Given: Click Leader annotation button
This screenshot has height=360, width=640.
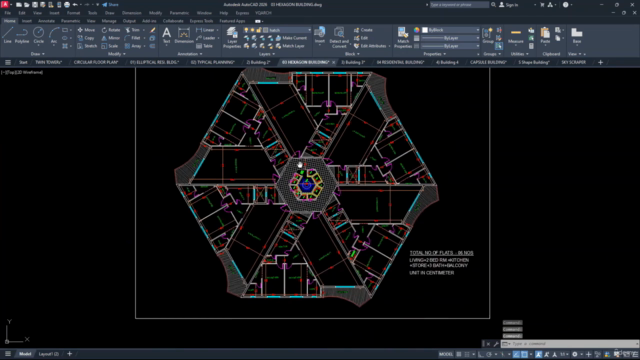Looking at the screenshot, I should point(205,38).
